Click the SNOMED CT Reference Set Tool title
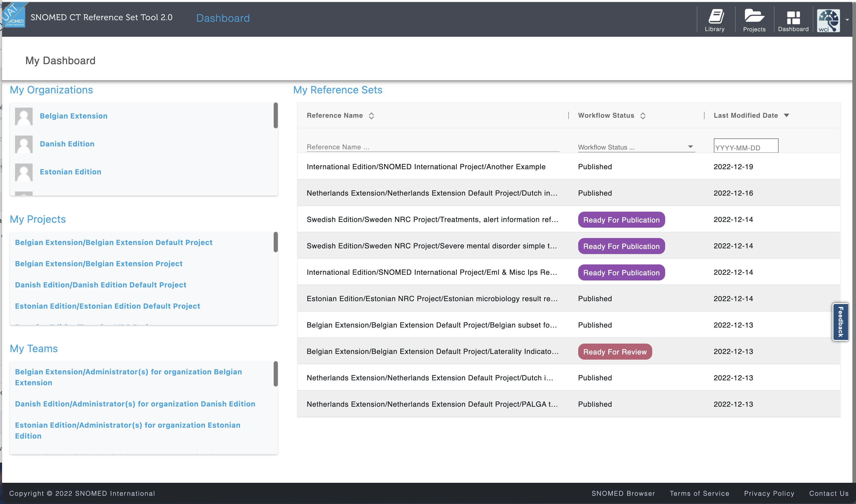Image resolution: width=856 pixels, height=504 pixels. (x=101, y=17)
